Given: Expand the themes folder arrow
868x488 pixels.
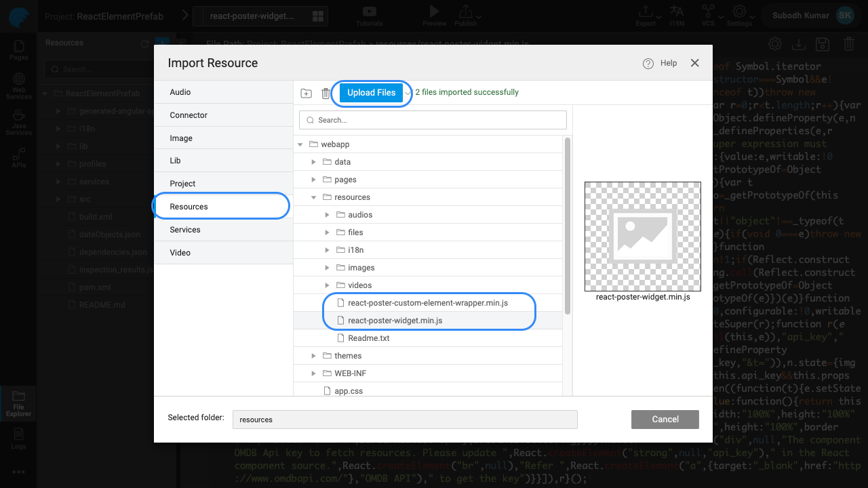Looking at the screenshot, I should [313, 356].
